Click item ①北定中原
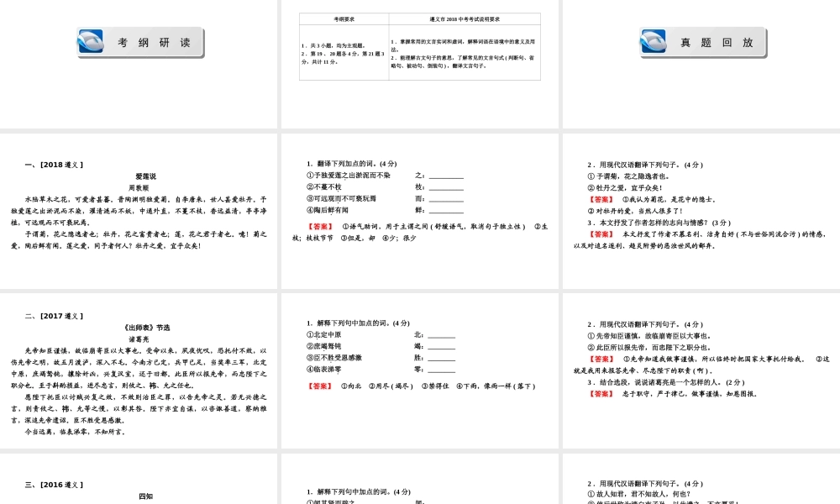 (323, 335)
